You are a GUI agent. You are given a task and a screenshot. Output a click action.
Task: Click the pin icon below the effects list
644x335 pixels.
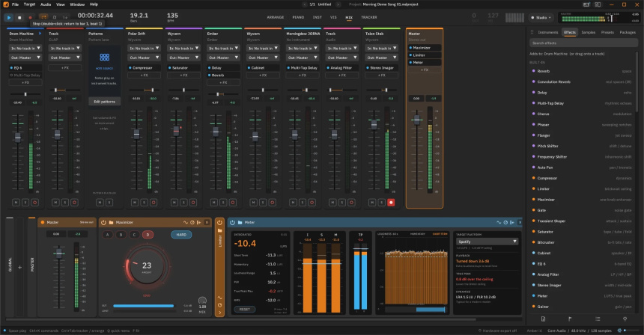pos(625,319)
